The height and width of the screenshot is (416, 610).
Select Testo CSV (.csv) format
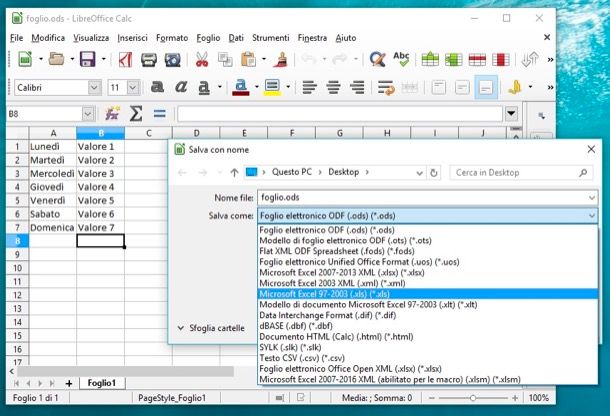coord(428,358)
